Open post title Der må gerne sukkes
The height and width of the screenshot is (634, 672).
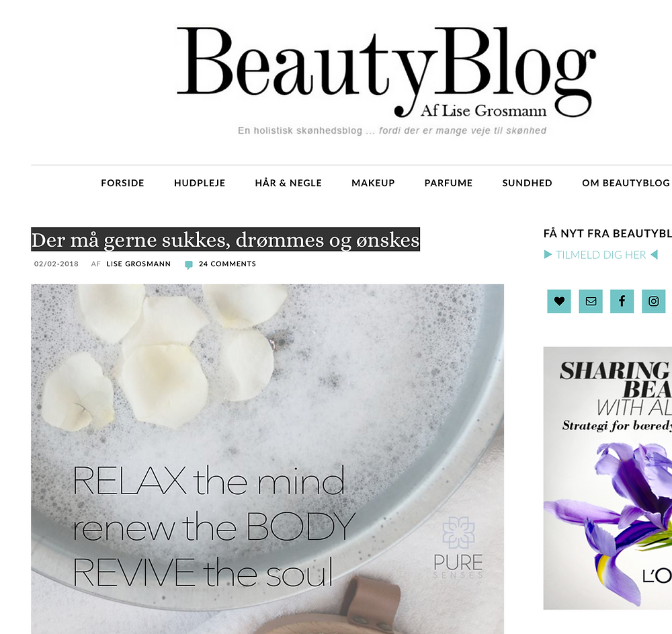click(x=225, y=239)
